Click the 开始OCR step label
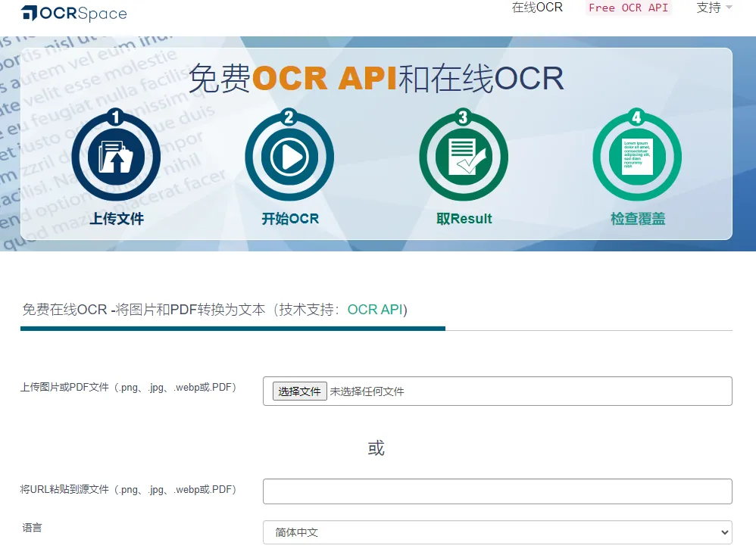The height and width of the screenshot is (555, 756). pos(290,219)
